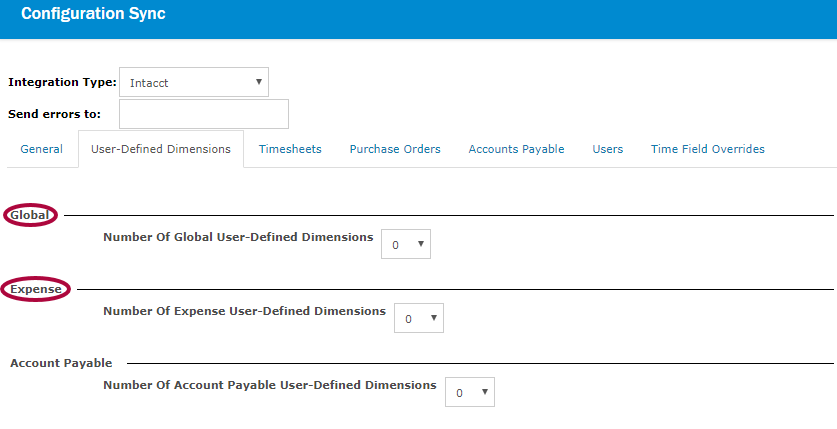Screen dimensions: 837x429
Task: Open the Accounts Payable tab
Action: click(x=516, y=149)
